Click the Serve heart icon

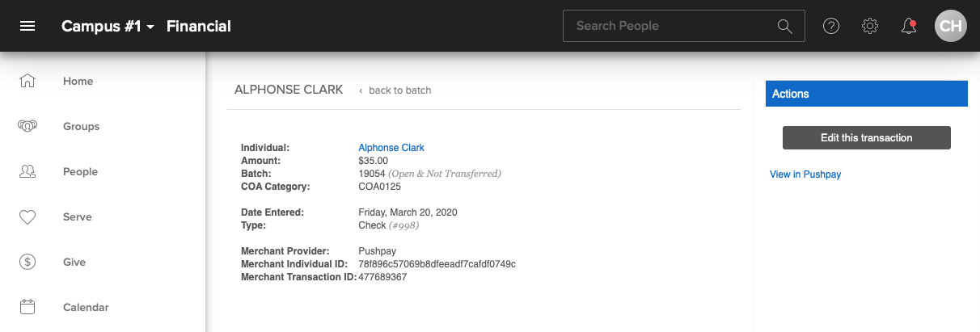click(27, 216)
